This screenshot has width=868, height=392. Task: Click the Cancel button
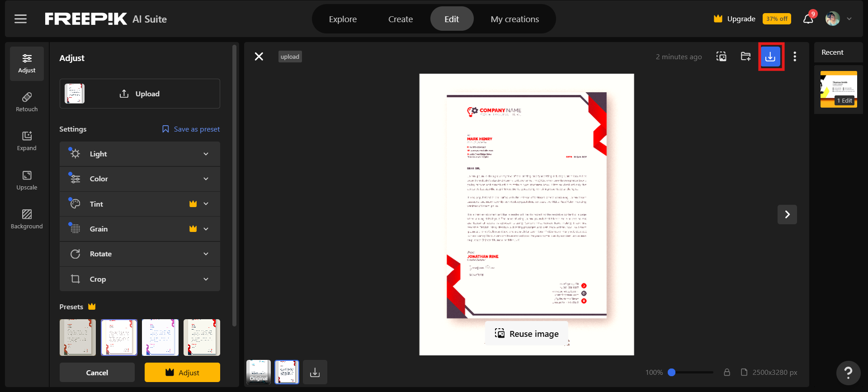click(97, 373)
